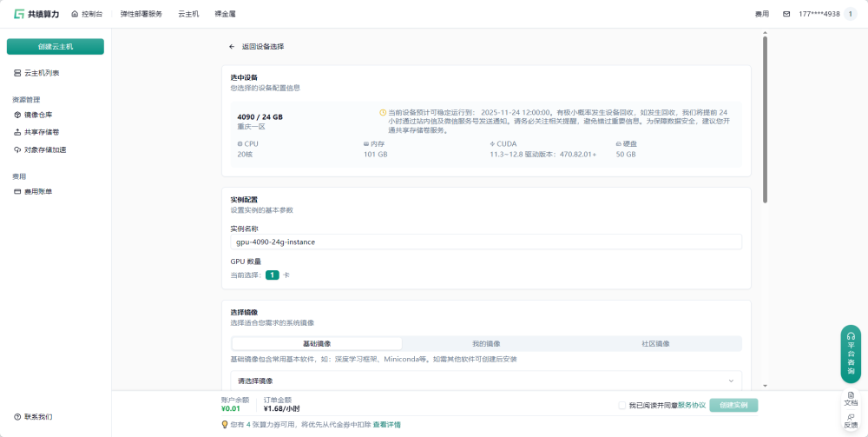Open 弹性部署服务 in top navigation
Image resolution: width=868 pixels, height=437 pixels.
click(141, 15)
